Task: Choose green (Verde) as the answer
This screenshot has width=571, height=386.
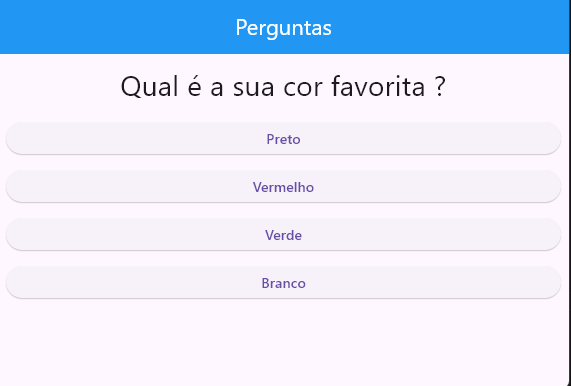Action: tap(283, 235)
